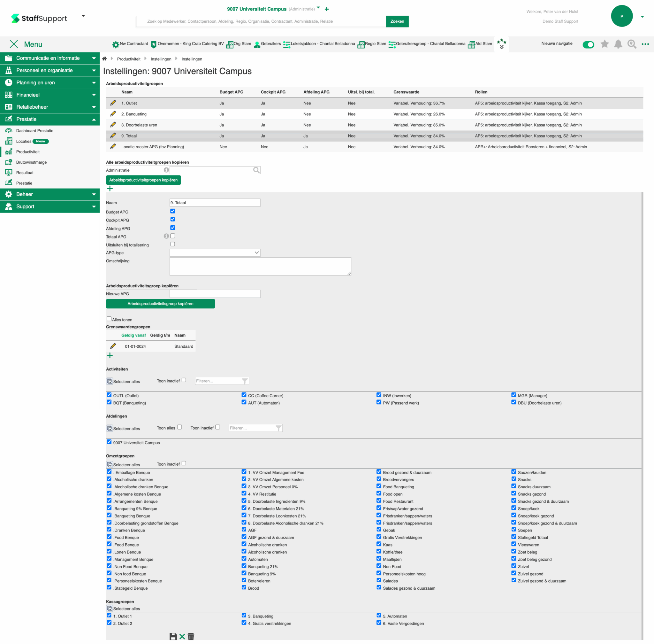The image size is (654, 644).
Task: Click the save floppy disk icon
Action: click(173, 636)
